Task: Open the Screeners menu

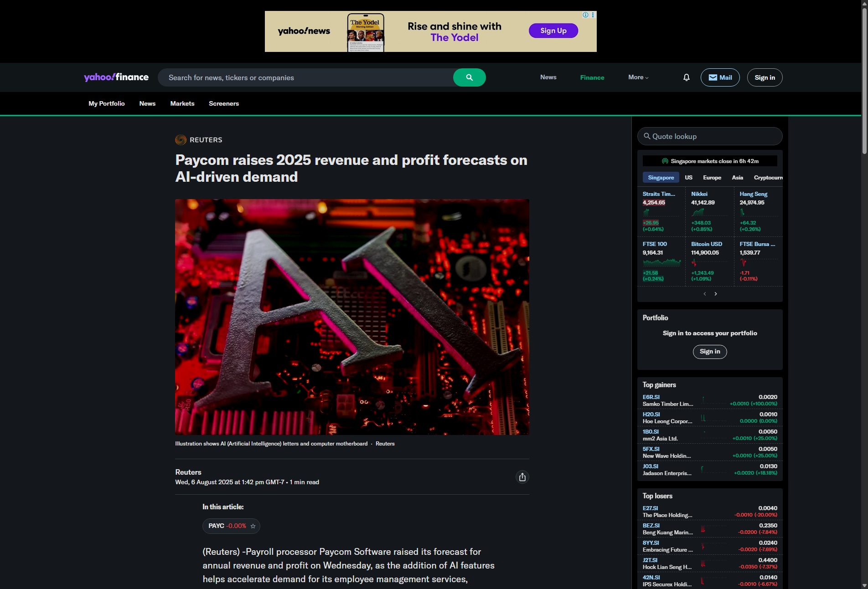Action: point(224,104)
